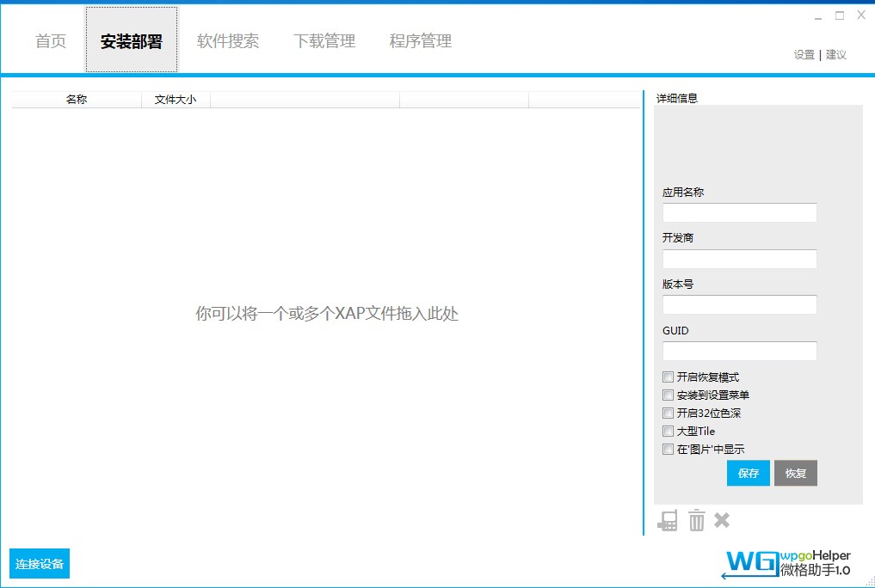Select the 安装部署 tab
The height and width of the screenshot is (588, 875).
tap(131, 40)
